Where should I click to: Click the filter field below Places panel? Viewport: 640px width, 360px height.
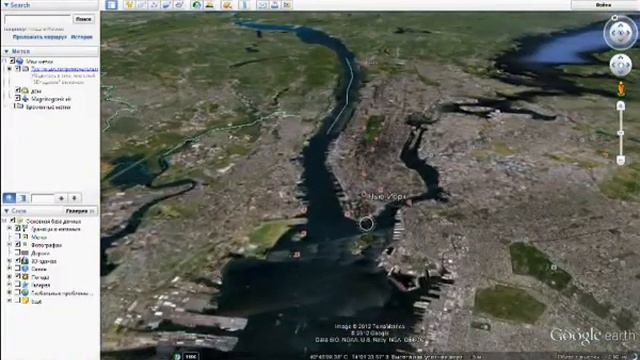[42, 198]
